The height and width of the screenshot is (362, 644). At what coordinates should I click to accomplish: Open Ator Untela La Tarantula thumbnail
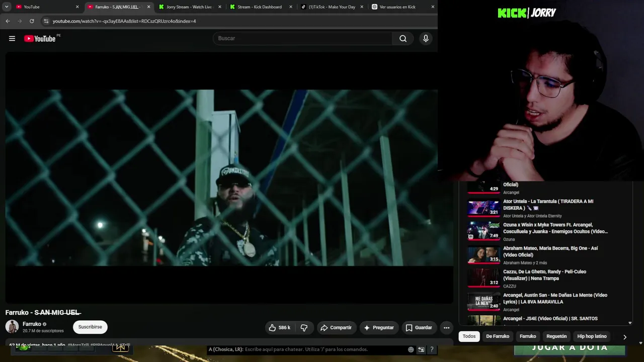tap(484, 207)
